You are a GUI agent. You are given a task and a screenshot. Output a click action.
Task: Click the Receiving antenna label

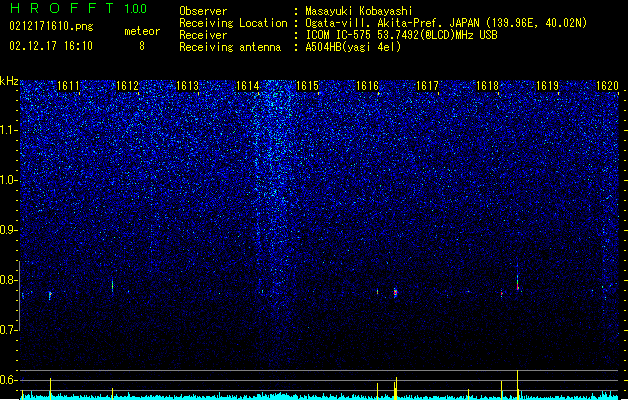click(230, 47)
